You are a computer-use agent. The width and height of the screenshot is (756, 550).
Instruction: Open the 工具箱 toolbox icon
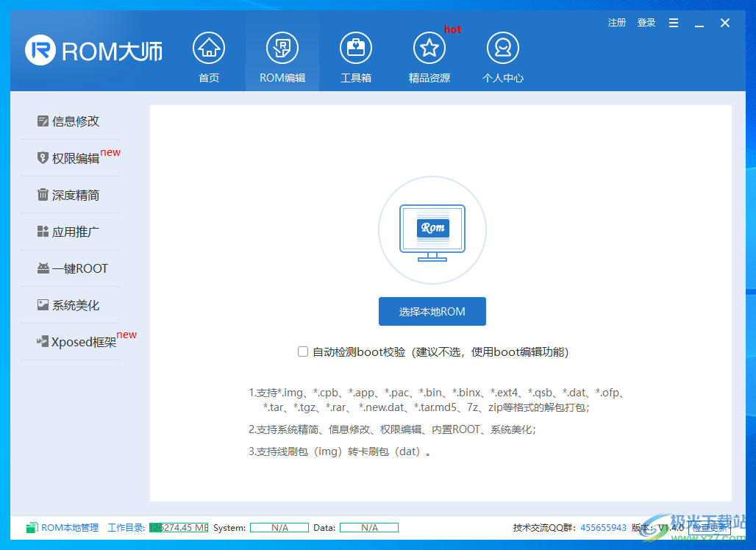point(356,49)
